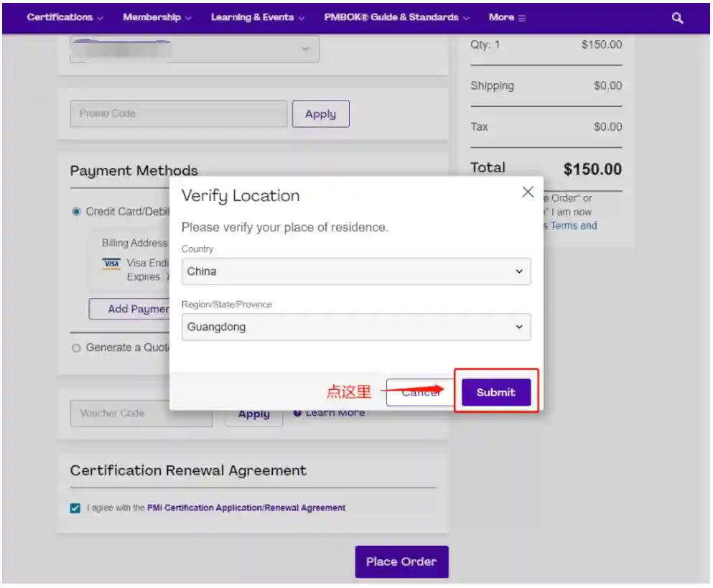Click the search magnifier icon
Screen dimensions: 713x588
pos(677,18)
